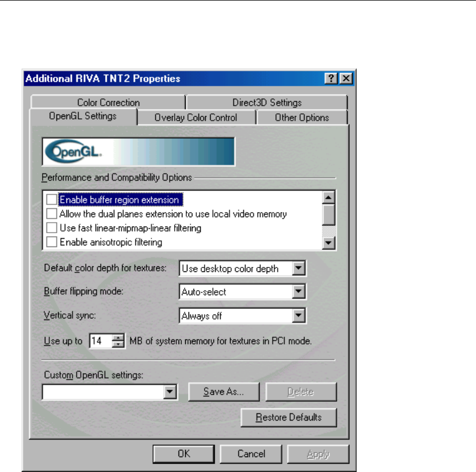The height and width of the screenshot is (472, 476).
Task: Check dual planes extension local video memory option
Action: 51,214
